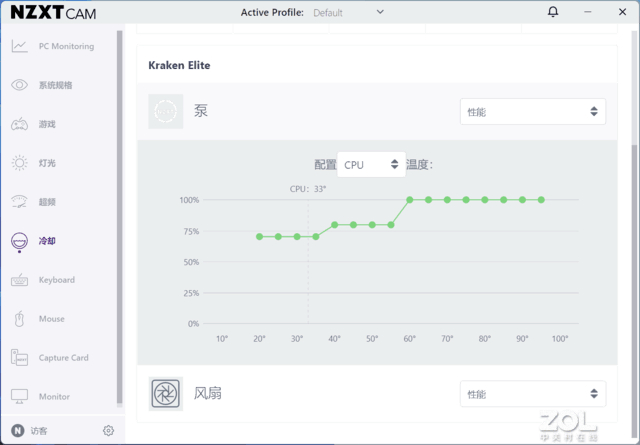Viewport: 640px width, 445px height.
Task: Open the Capture Card section
Action: click(63, 358)
